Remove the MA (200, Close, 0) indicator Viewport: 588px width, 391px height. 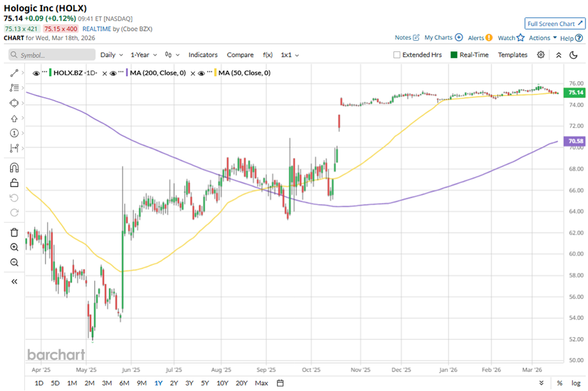tap(193, 73)
